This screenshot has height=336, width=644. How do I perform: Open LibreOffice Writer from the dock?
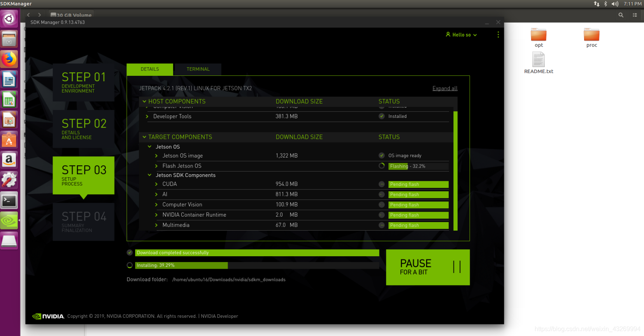click(x=9, y=79)
